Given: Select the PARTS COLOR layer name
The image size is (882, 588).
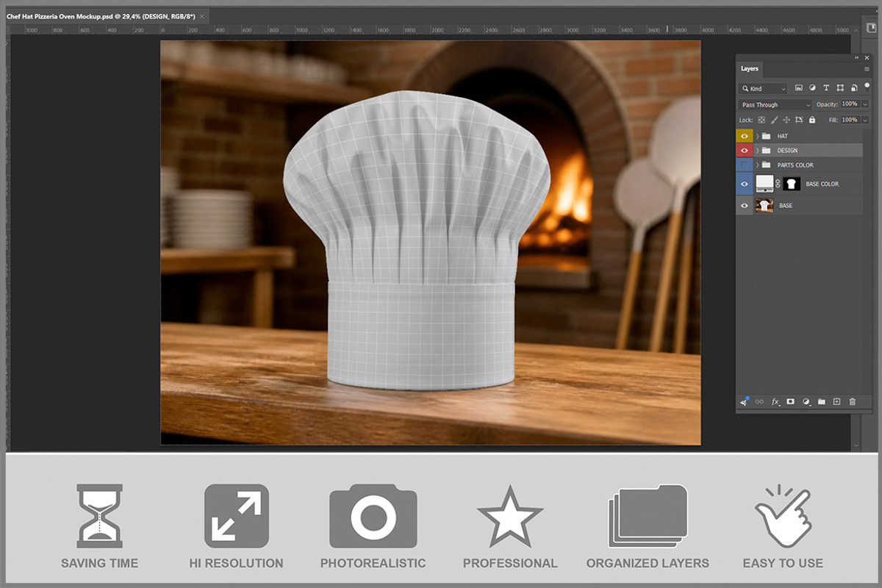Looking at the screenshot, I should click(795, 165).
